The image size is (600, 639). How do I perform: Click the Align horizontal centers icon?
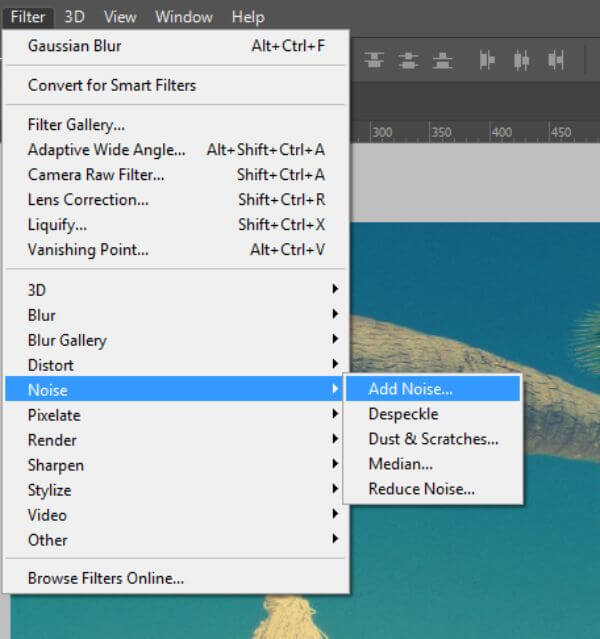click(x=521, y=60)
